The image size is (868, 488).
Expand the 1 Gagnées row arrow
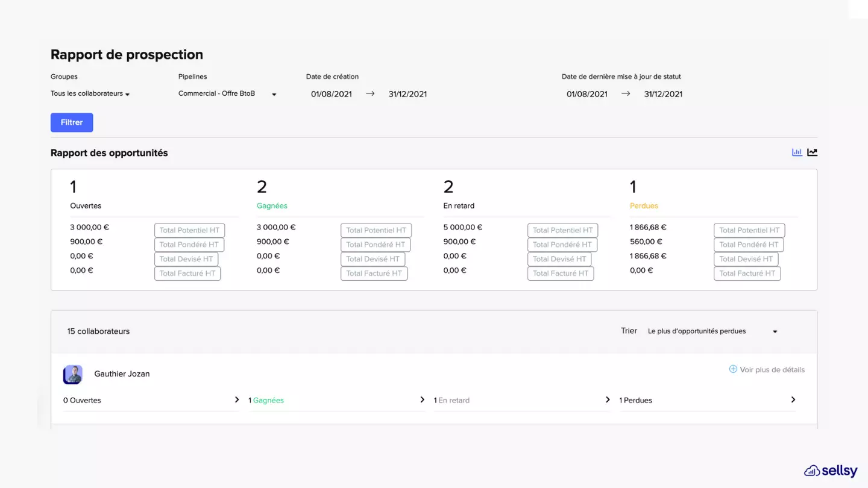(422, 400)
